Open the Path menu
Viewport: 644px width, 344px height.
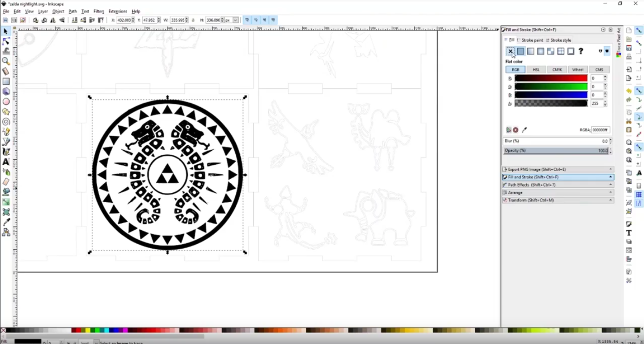(x=73, y=11)
